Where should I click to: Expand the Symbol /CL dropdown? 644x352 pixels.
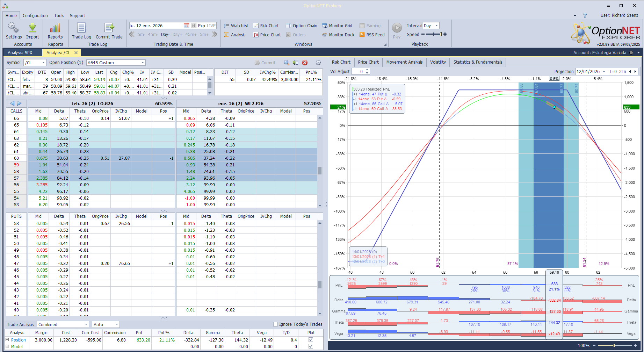coord(43,63)
